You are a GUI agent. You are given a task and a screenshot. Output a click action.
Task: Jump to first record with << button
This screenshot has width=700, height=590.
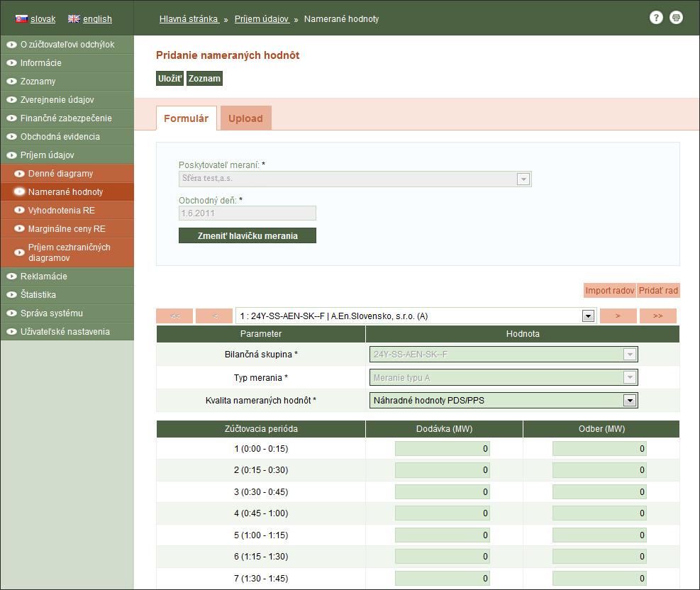(174, 316)
